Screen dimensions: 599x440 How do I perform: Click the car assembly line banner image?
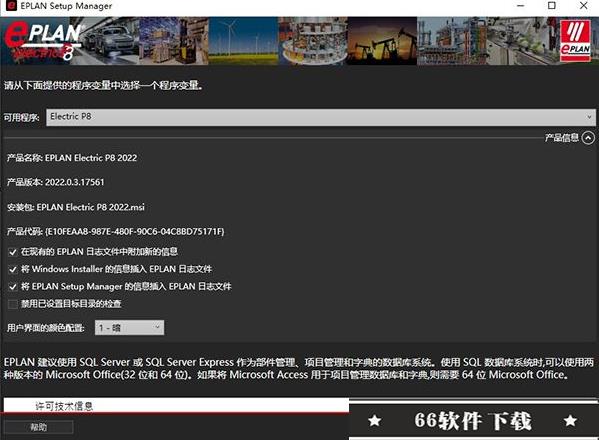pyautogui.click(x=111, y=40)
